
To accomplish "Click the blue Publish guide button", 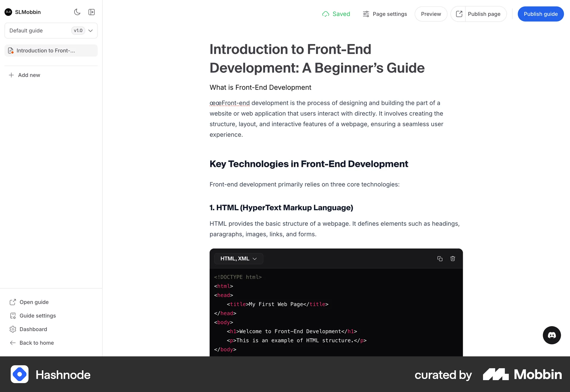I will (x=540, y=14).
